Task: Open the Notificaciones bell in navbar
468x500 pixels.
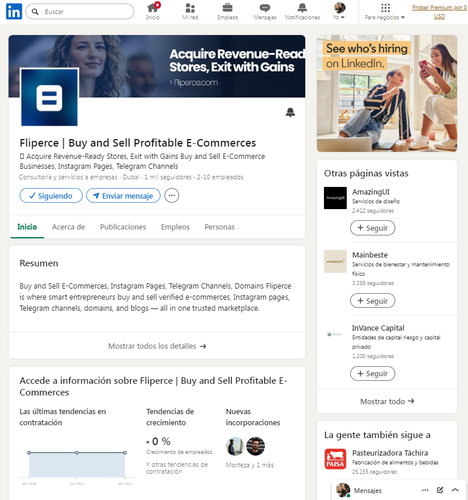Action: pyautogui.click(x=302, y=11)
